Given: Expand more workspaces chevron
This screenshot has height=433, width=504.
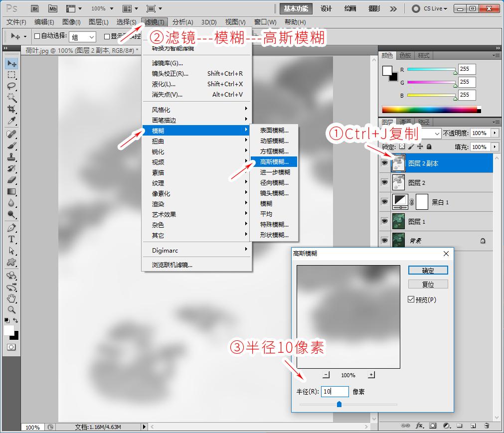Looking at the screenshot, I should click(393, 9).
